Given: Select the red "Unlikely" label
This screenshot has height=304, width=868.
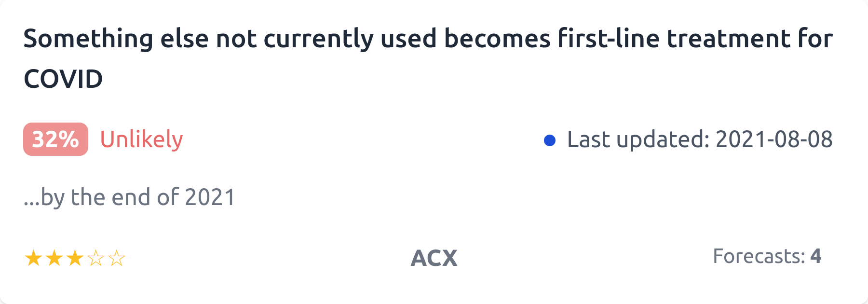Looking at the screenshot, I should [x=141, y=139].
